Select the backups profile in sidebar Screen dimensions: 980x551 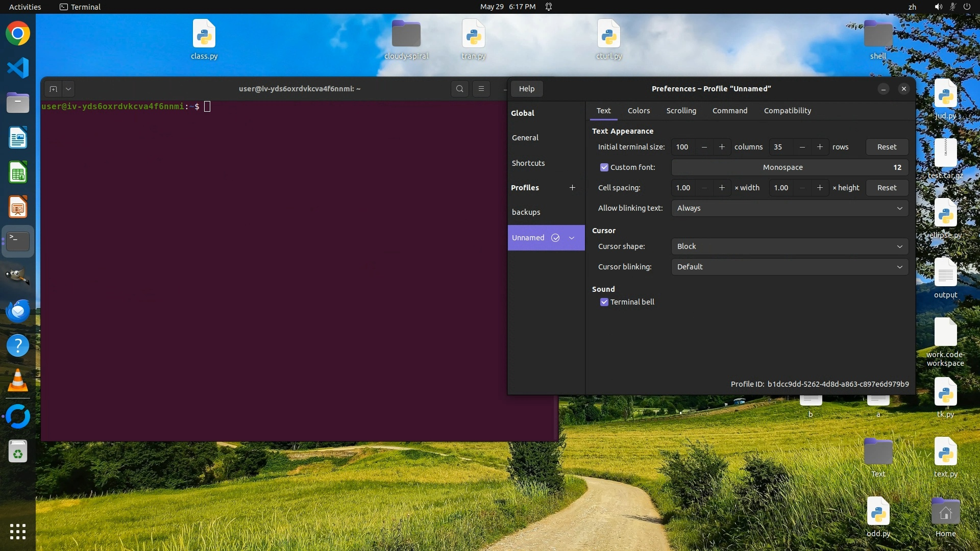(x=526, y=212)
